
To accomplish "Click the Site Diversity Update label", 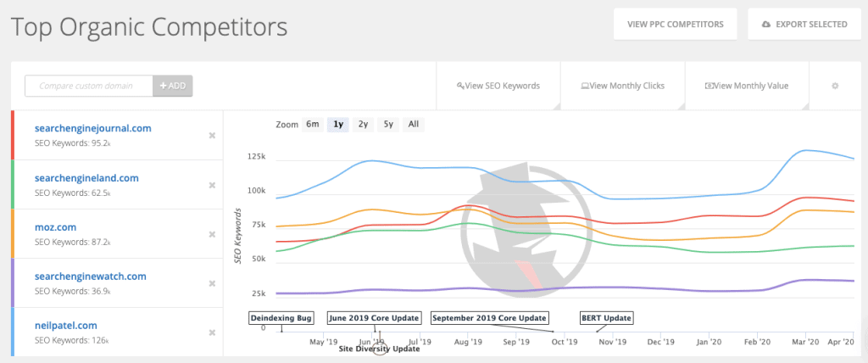I will pos(379,349).
